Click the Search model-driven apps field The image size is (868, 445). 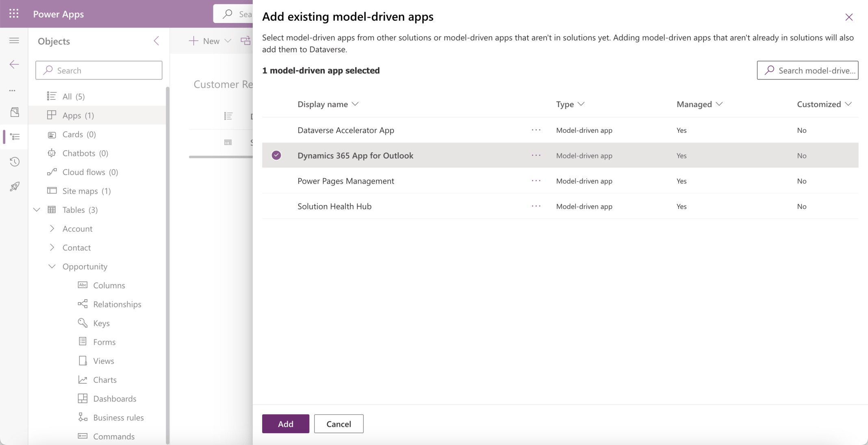point(807,70)
